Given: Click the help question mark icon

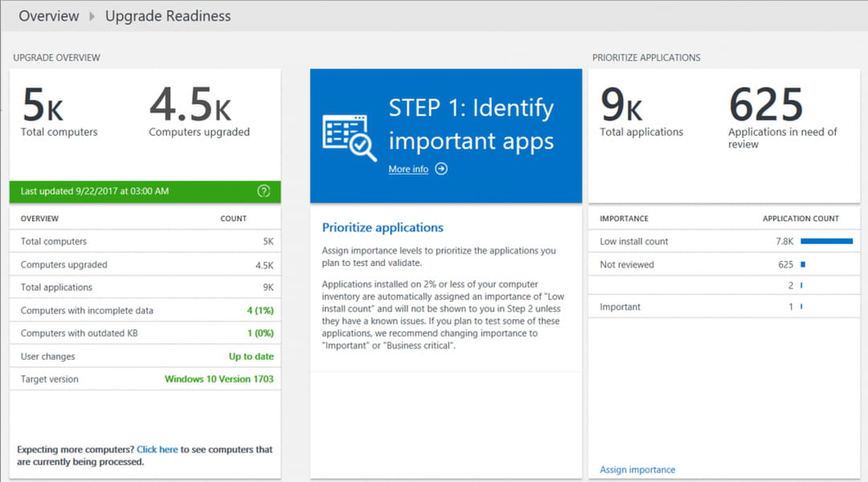Looking at the screenshot, I should coord(264,191).
